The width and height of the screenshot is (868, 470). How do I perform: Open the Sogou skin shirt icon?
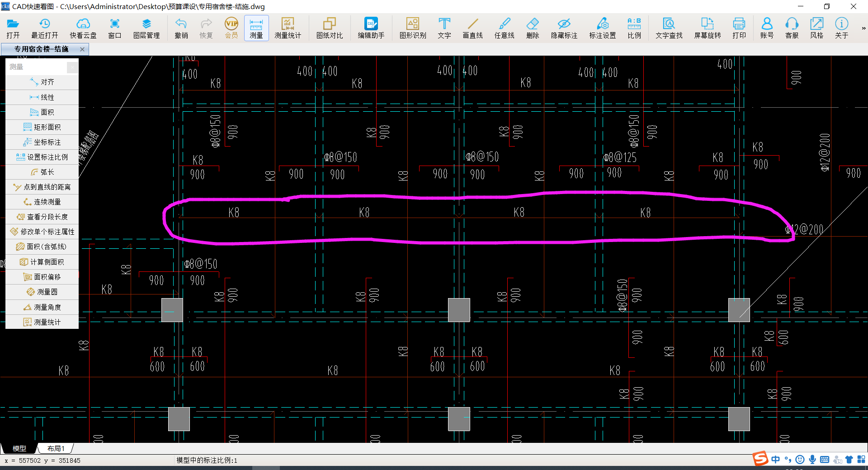pos(849,460)
